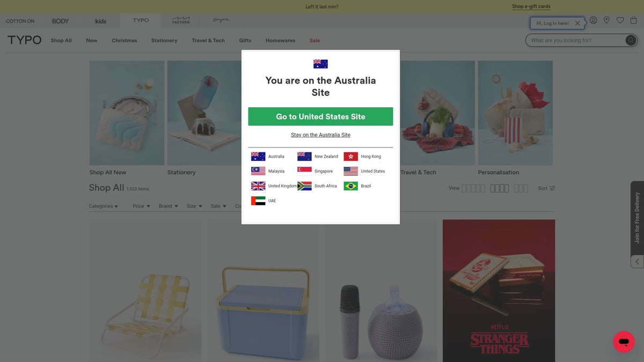Open the Brand filter dropdown
This screenshot has height=362, width=644.
(168, 206)
